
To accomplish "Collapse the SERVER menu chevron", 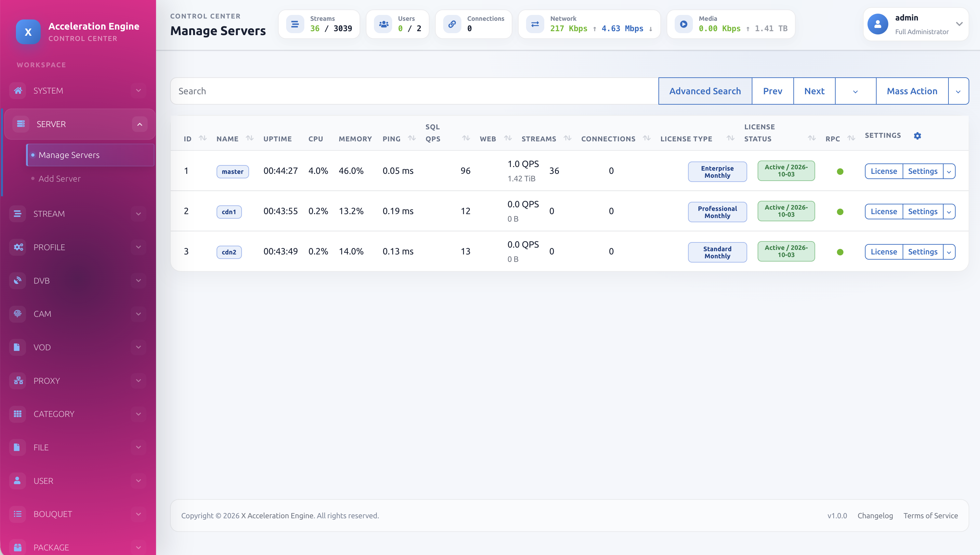I will click(139, 124).
